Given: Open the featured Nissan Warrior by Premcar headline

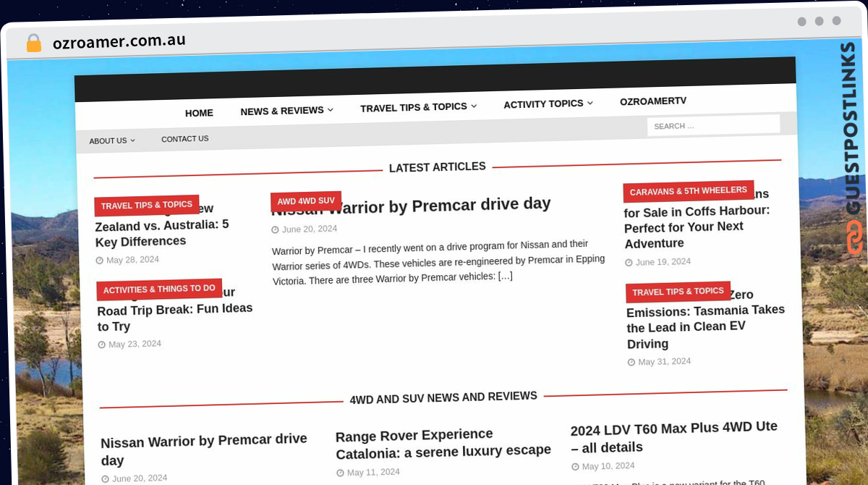Looking at the screenshot, I should (x=411, y=206).
